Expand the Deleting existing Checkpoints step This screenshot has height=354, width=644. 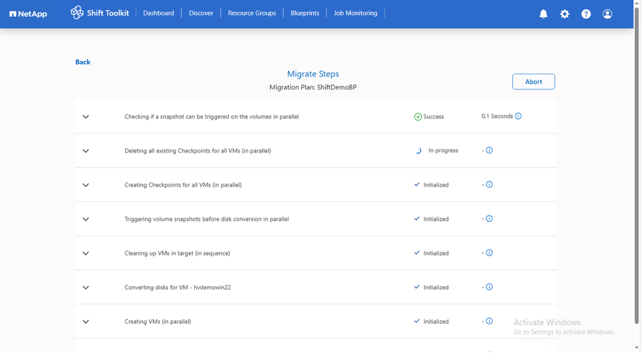[86, 151]
